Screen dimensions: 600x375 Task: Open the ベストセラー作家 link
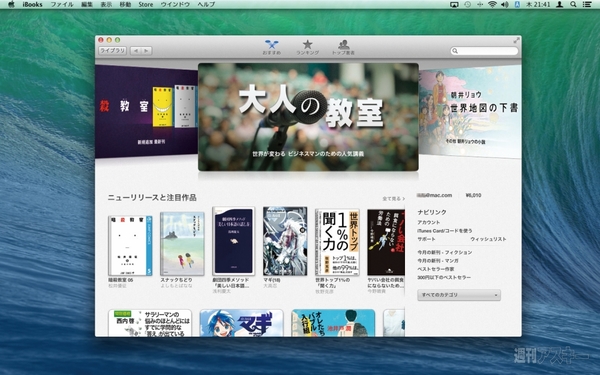pos(435,269)
